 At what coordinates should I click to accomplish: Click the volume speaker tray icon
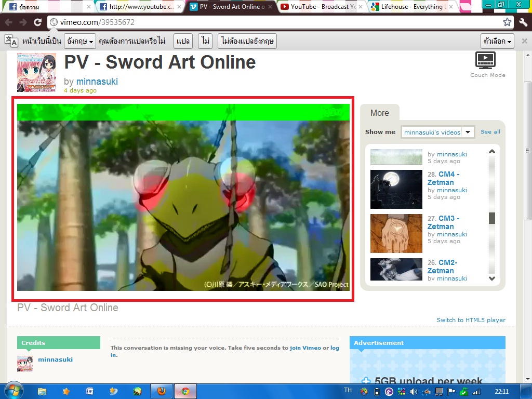[x=414, y=392]
